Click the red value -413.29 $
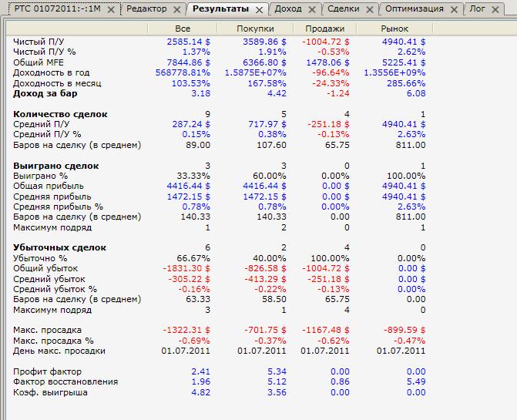The width and height of the screenshot is (517, 420). tap(265, 279)
